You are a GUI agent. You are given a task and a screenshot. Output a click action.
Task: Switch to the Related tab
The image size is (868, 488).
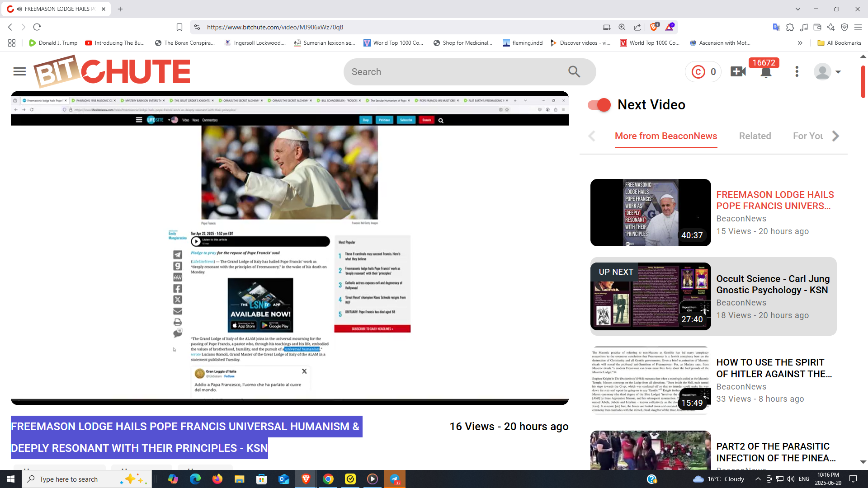tap(755, 136)
